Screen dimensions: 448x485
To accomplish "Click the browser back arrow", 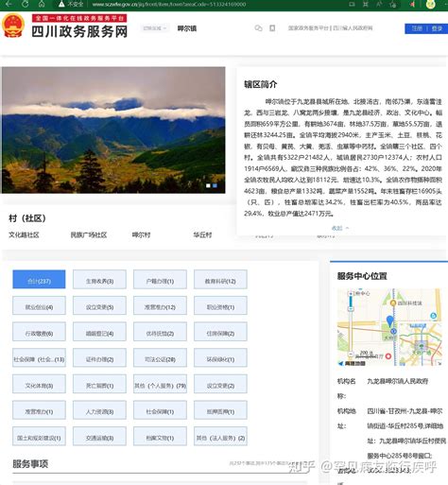I will [x=9, y=4].
